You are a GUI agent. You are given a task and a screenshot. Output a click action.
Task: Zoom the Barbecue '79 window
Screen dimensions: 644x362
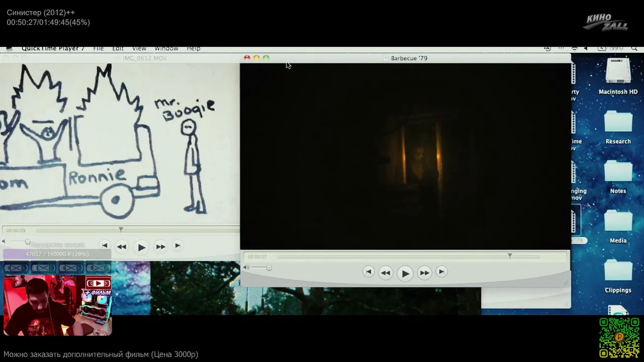(x=266, y=58)
